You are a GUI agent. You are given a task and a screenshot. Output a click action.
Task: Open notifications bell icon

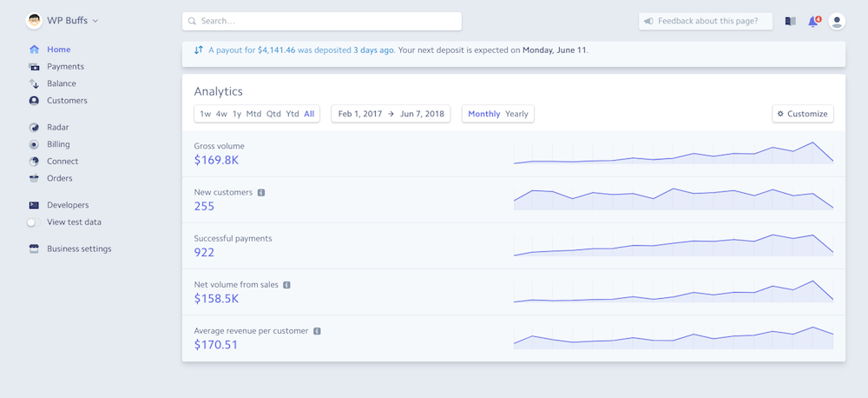point(813,21)
